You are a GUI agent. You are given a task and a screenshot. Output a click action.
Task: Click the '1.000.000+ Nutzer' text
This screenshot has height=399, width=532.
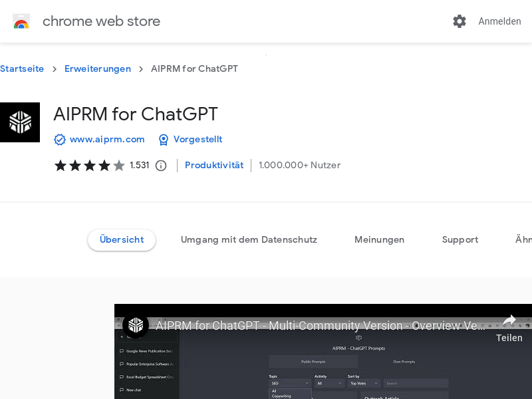pos(300,165)
